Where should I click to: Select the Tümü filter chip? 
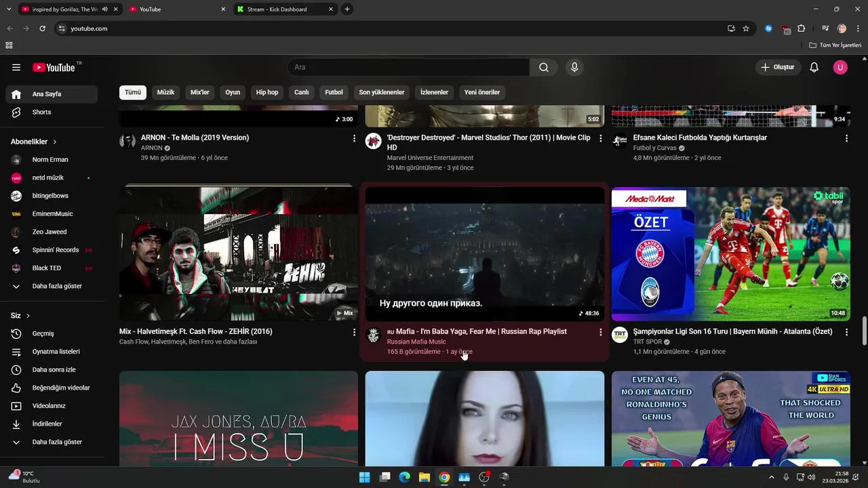click(x=133, y=92)
